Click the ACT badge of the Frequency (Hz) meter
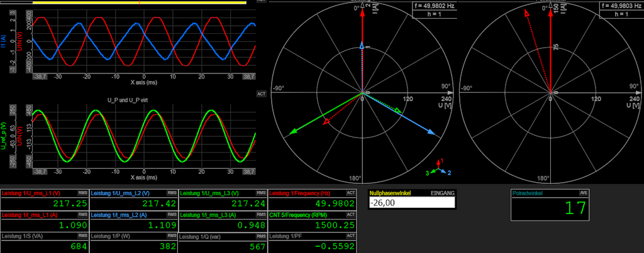644x253 pixels. (x=351, y=192)
